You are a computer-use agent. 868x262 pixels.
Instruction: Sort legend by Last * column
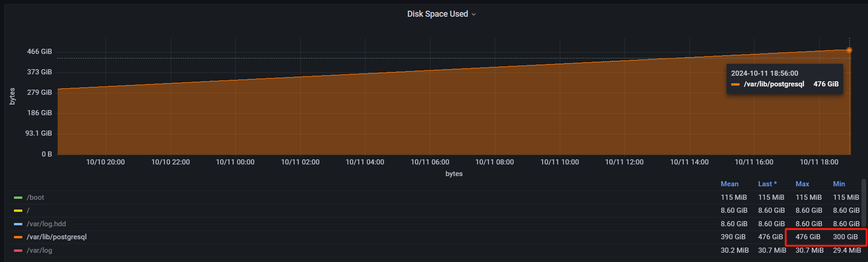point(767,184)
